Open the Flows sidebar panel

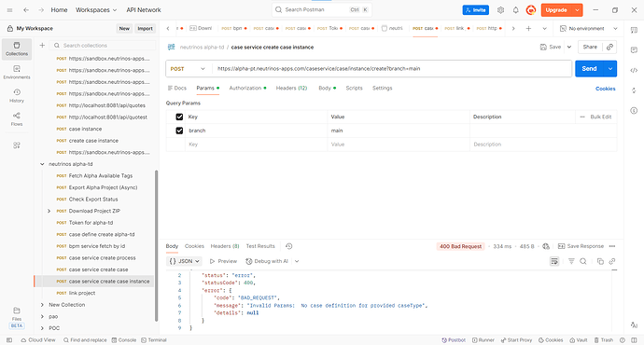[x=17, y=119]
